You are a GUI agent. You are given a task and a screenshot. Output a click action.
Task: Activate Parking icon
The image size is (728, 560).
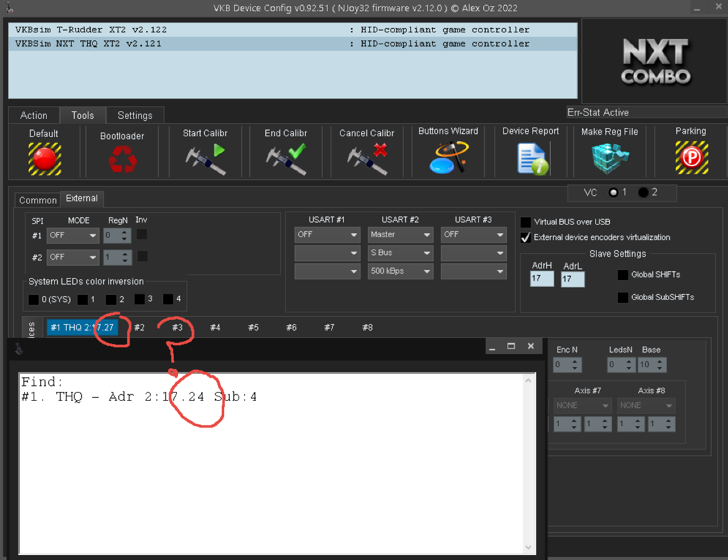(x=692, y=158)
